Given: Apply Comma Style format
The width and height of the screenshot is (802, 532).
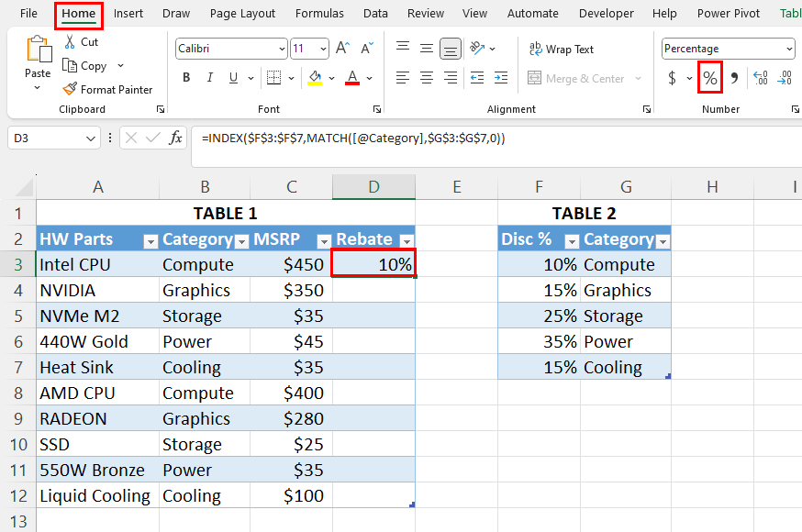Looking at the screenshot, I should click(734, 78).
